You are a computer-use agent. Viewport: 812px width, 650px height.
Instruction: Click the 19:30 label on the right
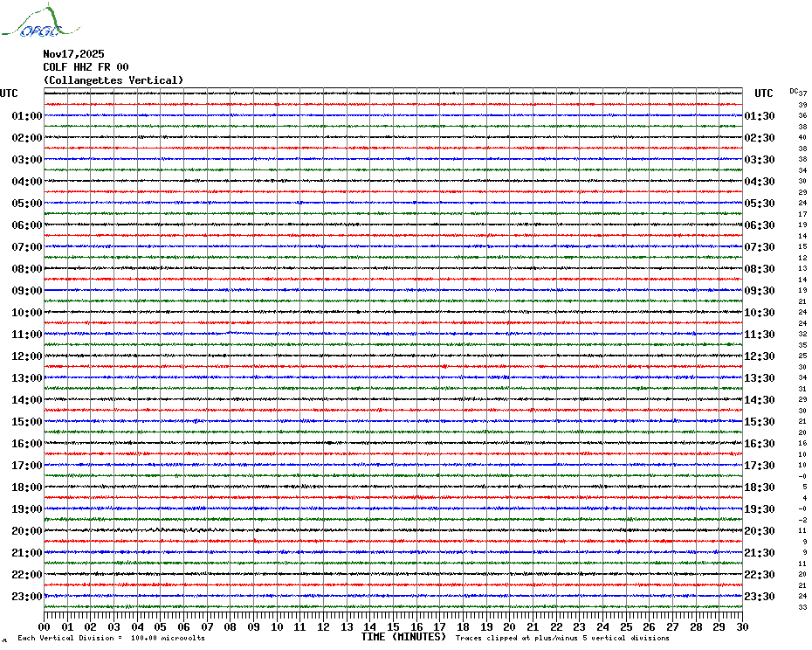[x=760, y=509]
